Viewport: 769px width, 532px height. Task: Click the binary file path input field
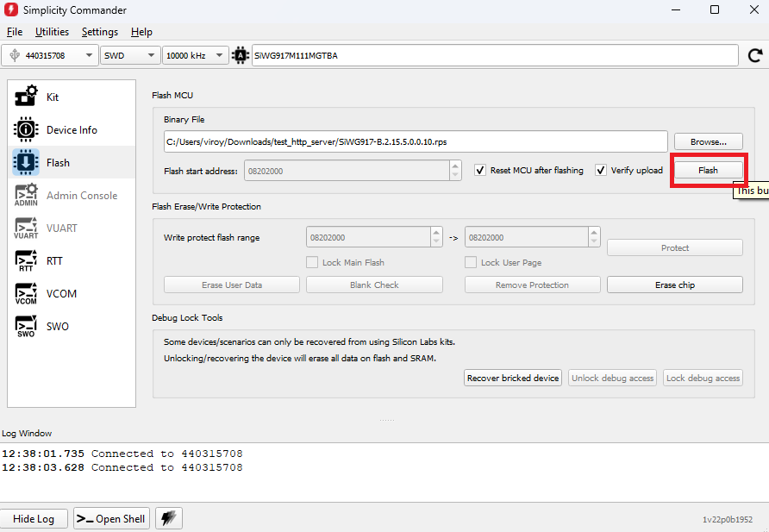click(x=415, y=141)
